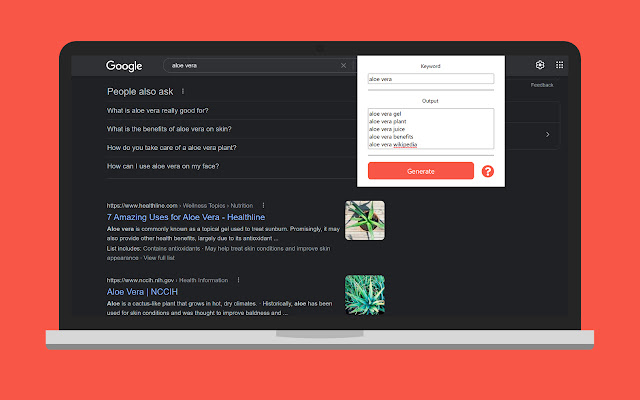
Task: Click the nccih.nih.gov URL breadcrumb
Action: click(x=167, y=280)
